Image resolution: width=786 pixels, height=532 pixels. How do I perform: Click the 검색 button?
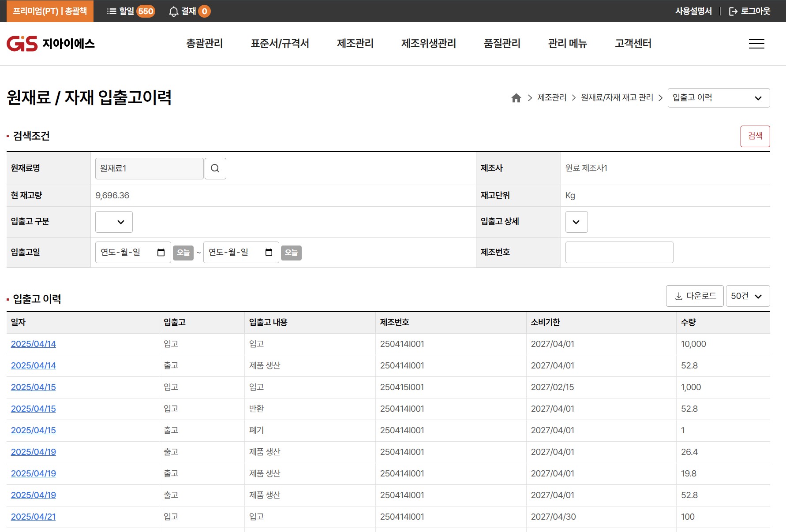[755, 136]
